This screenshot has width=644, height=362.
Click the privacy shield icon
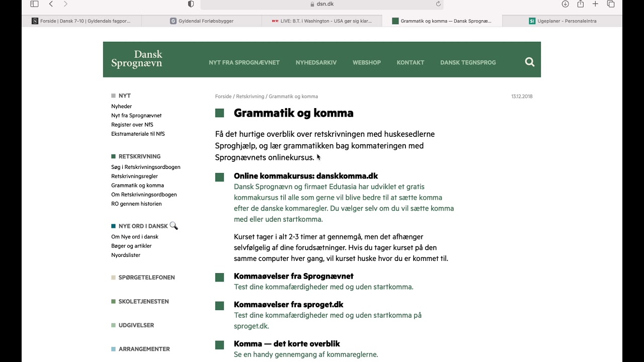tap(191, 4)
